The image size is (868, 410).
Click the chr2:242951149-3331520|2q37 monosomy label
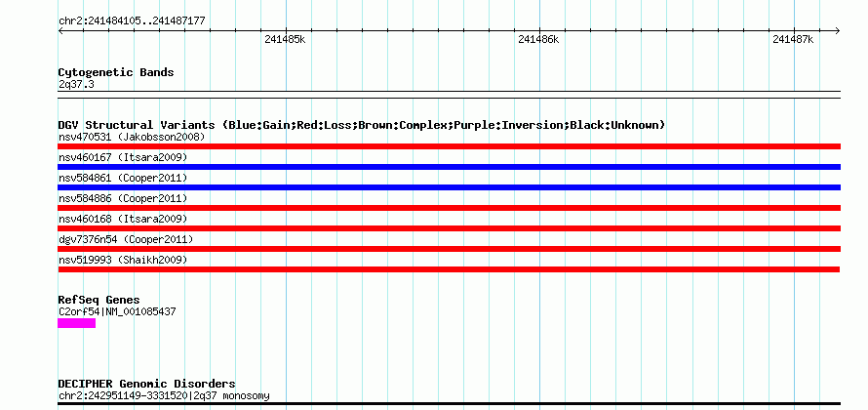click(x=165, y=396)
